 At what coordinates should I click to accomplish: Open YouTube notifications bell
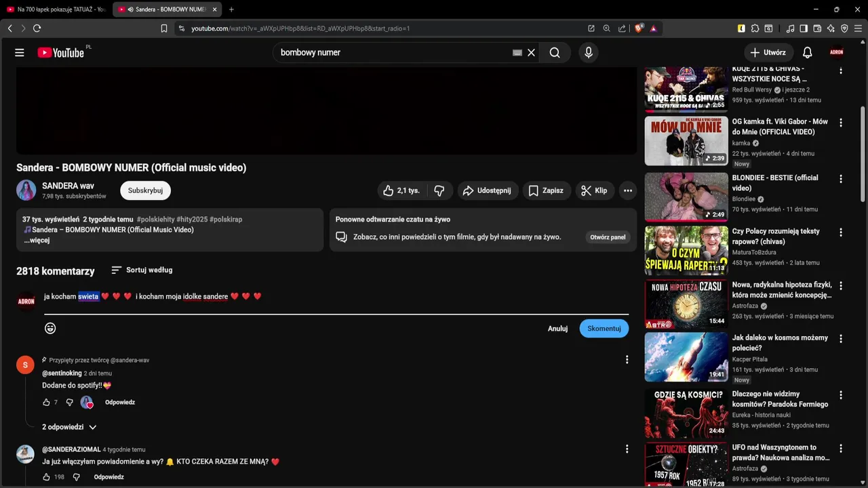pos(808,53)
